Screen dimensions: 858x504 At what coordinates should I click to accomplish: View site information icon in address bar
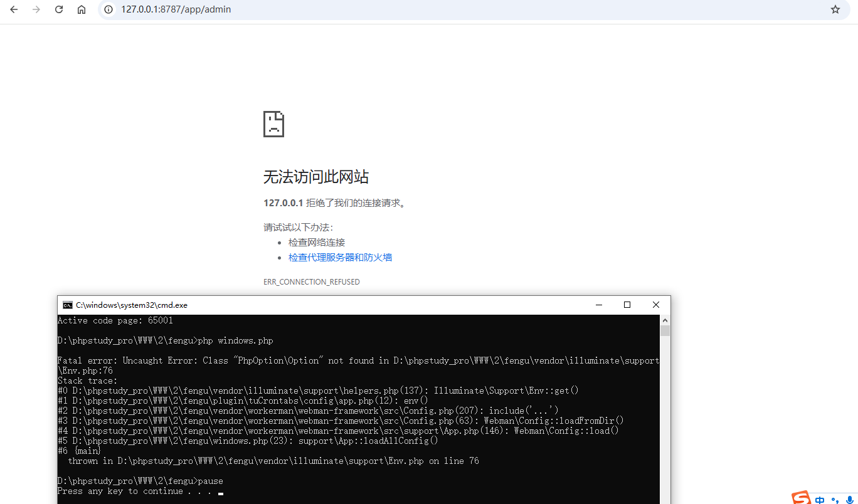(109, 9)
